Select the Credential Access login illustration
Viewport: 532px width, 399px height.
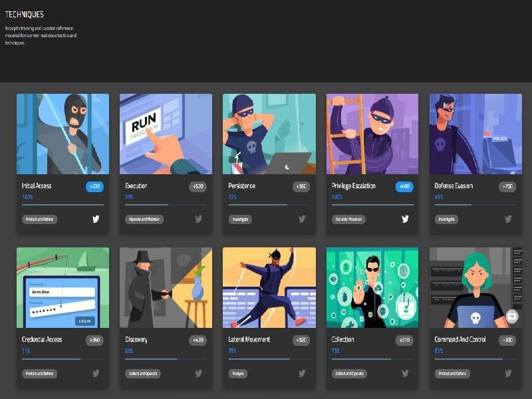(x=63, y=288)
